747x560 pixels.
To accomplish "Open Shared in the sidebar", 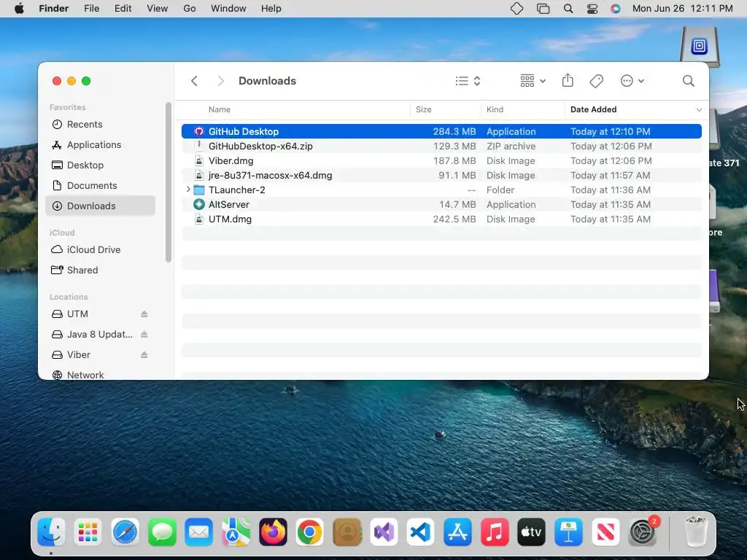I will click(100, 270).
